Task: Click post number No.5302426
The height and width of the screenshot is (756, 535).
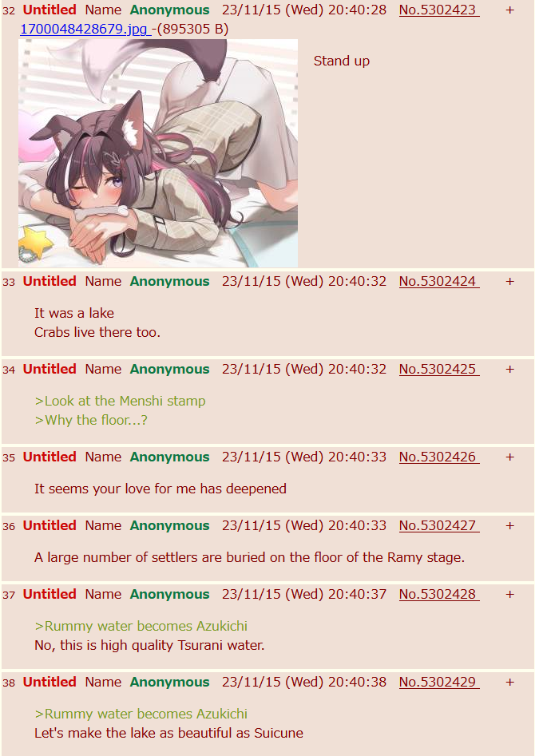Action: [439, 457]
